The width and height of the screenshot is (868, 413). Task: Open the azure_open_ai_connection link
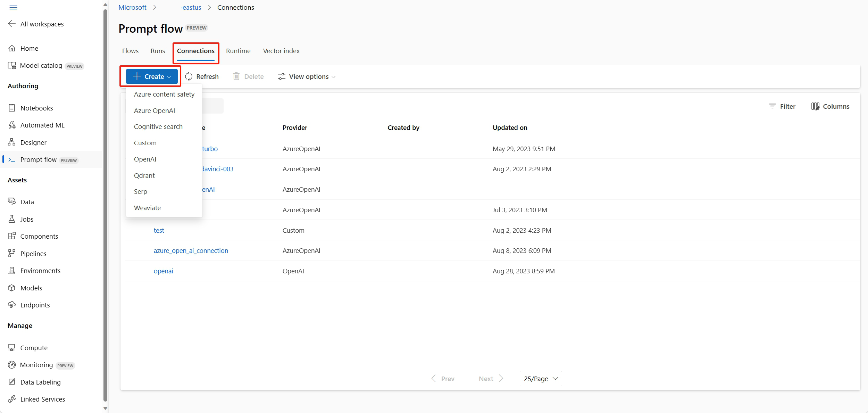(x=191, y=250)
